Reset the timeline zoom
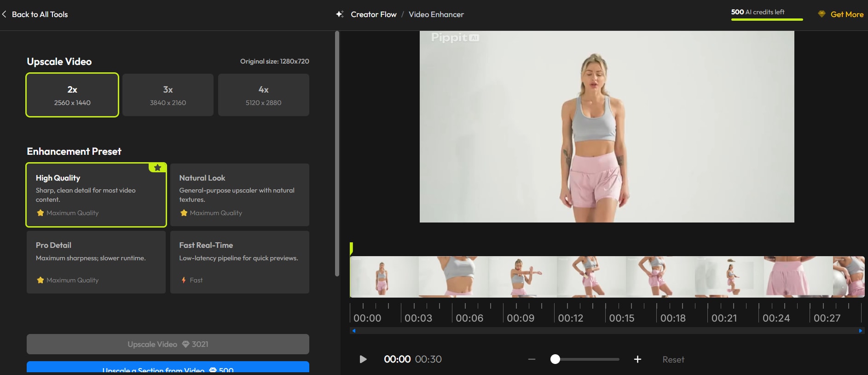 click(x=673, y=359)
